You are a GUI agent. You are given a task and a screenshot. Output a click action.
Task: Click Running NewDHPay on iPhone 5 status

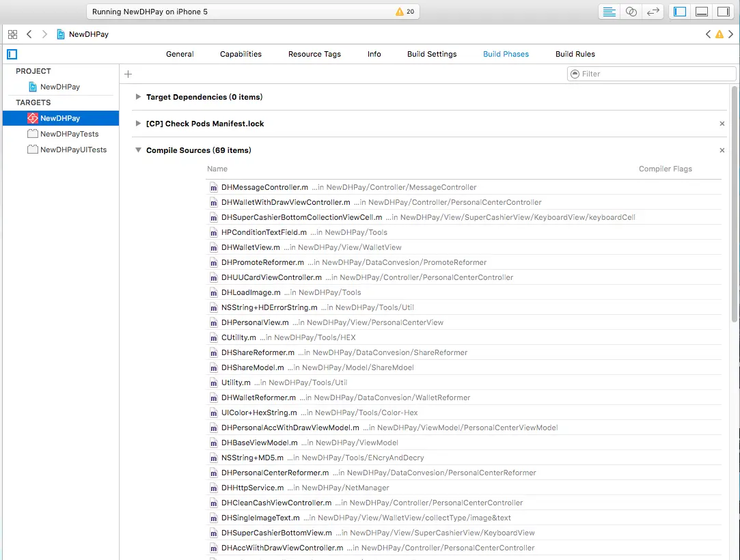coord(150,12)
